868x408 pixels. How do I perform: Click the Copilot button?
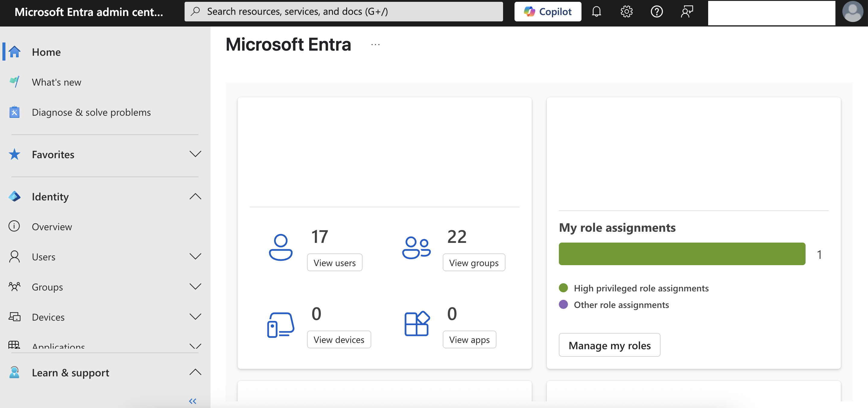click(x=548, y=12)
